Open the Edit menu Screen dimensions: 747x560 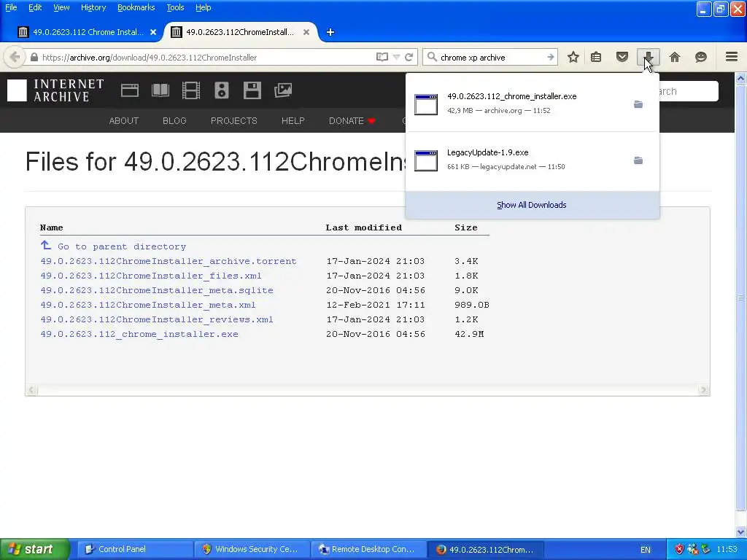(35, 7)
